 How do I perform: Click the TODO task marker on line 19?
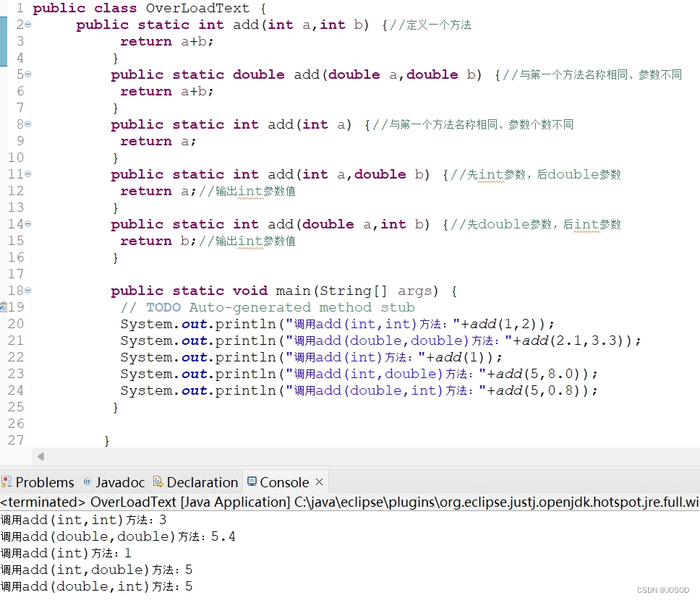[x=4, y=307]
